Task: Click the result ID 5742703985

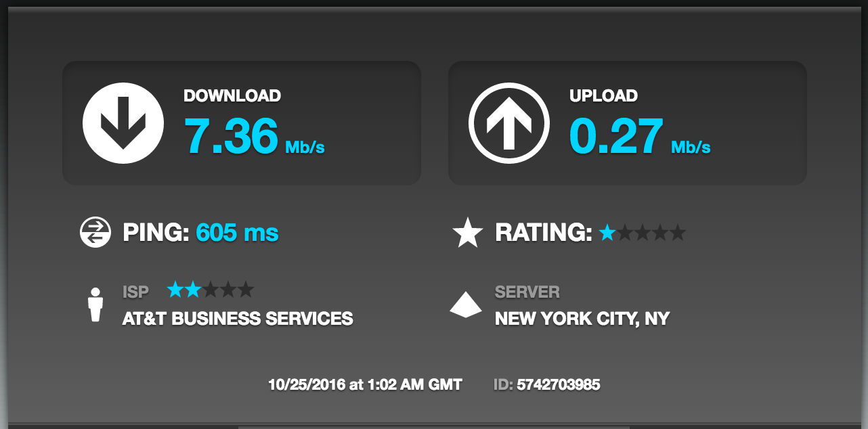Action: [559, 385]
